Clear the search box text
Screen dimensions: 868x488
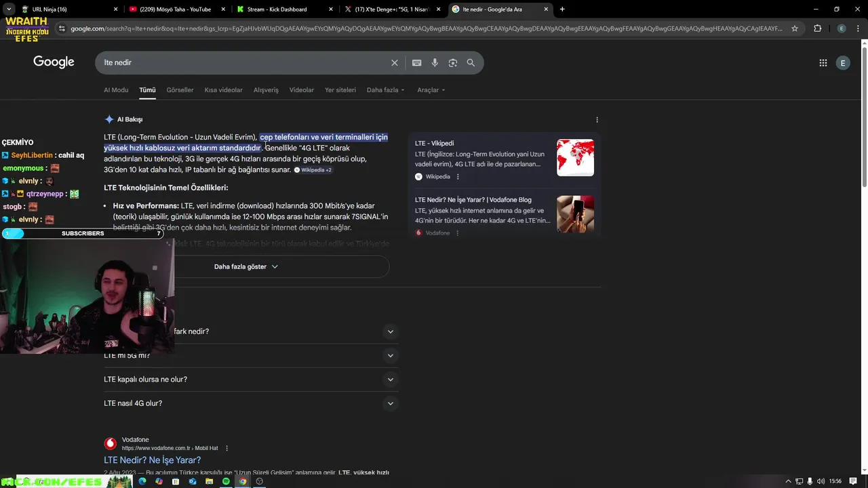394,62
